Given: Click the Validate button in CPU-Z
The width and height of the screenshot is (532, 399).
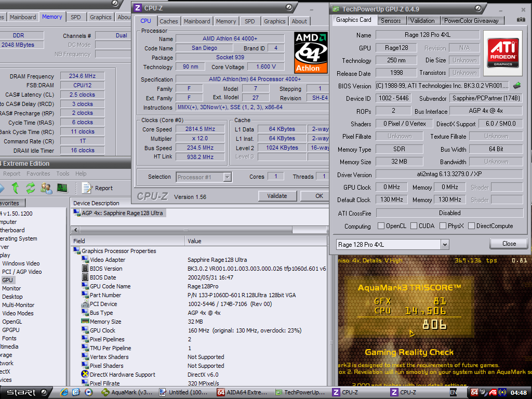Looking at the screenshot, I should [277, 196].
